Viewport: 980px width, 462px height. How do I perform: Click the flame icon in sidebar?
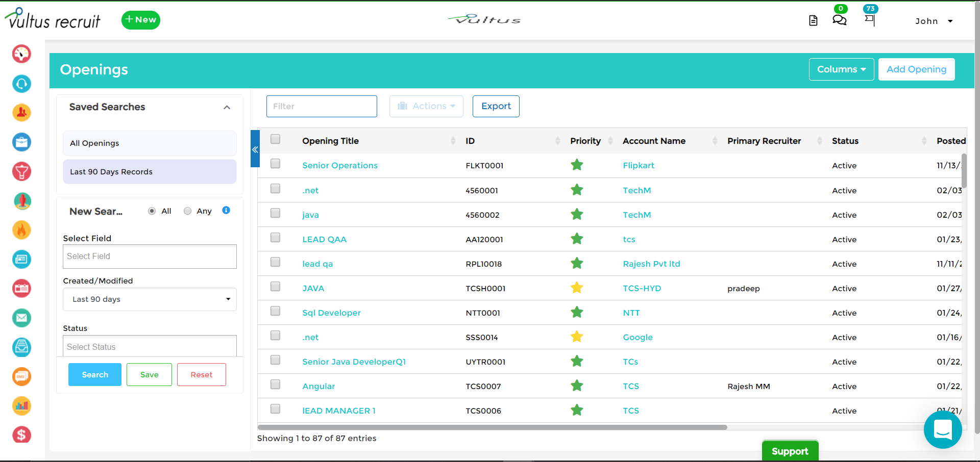tap(21, 230)
